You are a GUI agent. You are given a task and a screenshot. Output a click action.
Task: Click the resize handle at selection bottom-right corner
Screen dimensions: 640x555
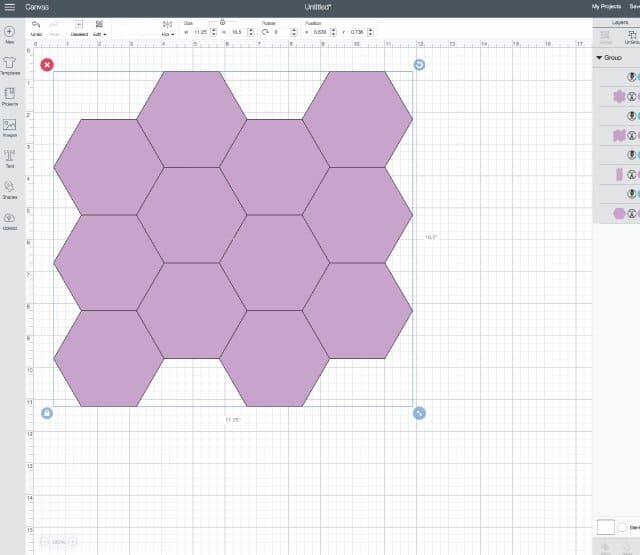click(x=419, y=413)
